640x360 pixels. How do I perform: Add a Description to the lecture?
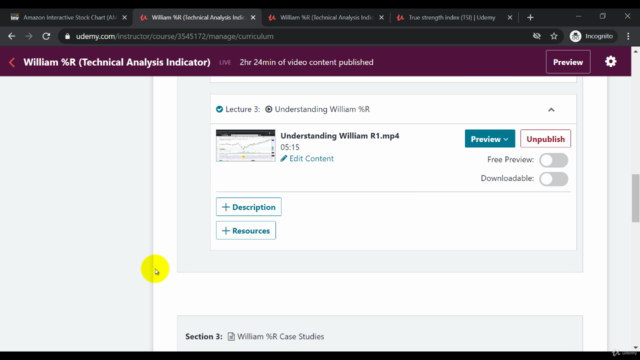(249, 207)
